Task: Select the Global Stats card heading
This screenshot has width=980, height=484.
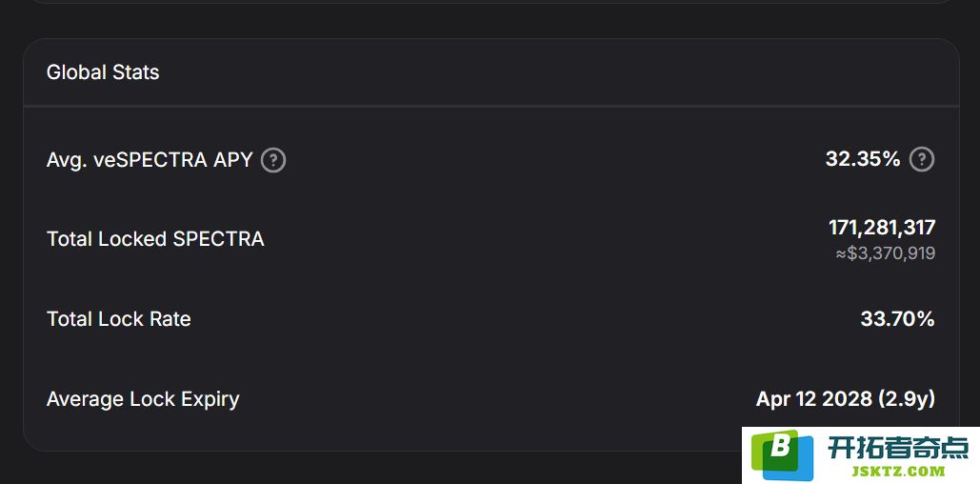Action: pyautogui.click(x=103, y=71)
